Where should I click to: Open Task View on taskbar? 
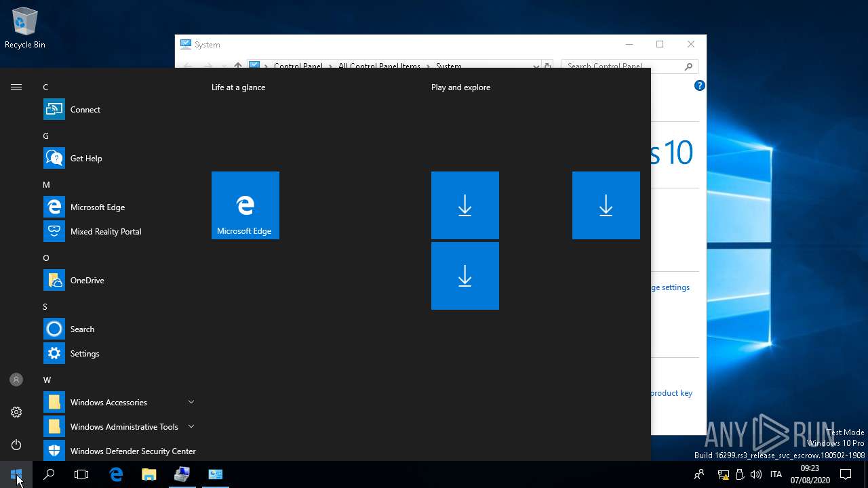click(81, 474)
